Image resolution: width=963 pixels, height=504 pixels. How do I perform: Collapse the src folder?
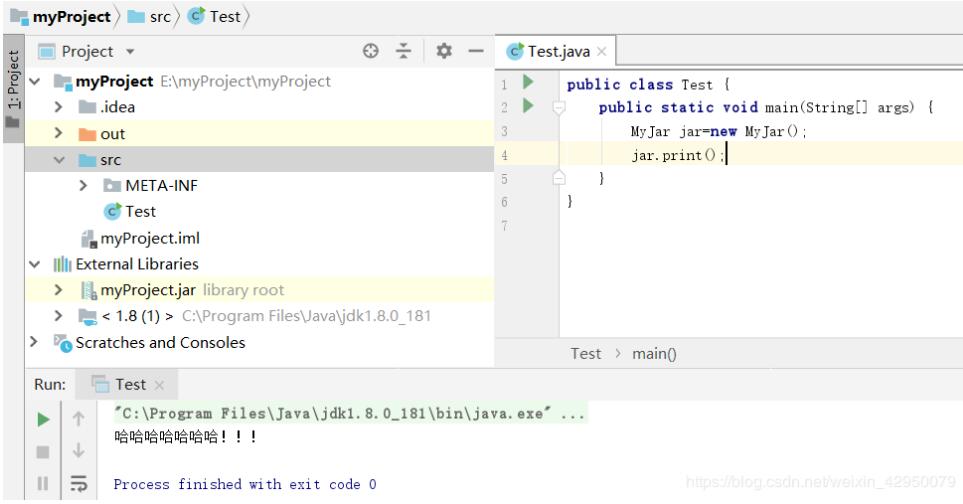58,160
